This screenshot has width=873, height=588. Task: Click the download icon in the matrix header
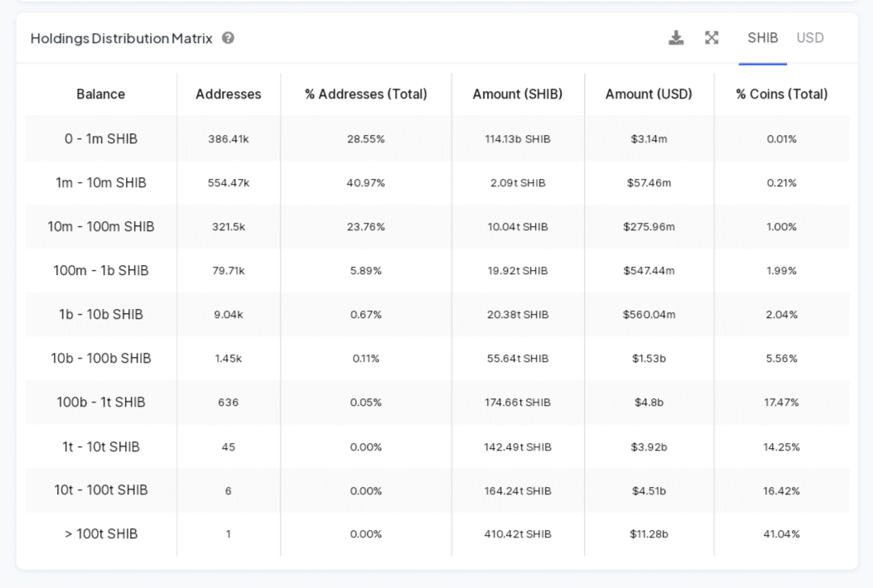pos(676,38)
